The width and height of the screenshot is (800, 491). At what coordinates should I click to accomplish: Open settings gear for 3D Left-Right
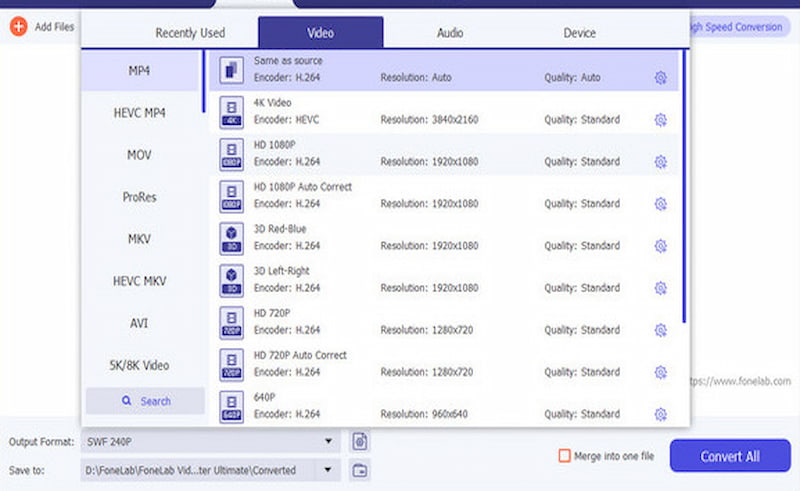[x=661, y=288]
